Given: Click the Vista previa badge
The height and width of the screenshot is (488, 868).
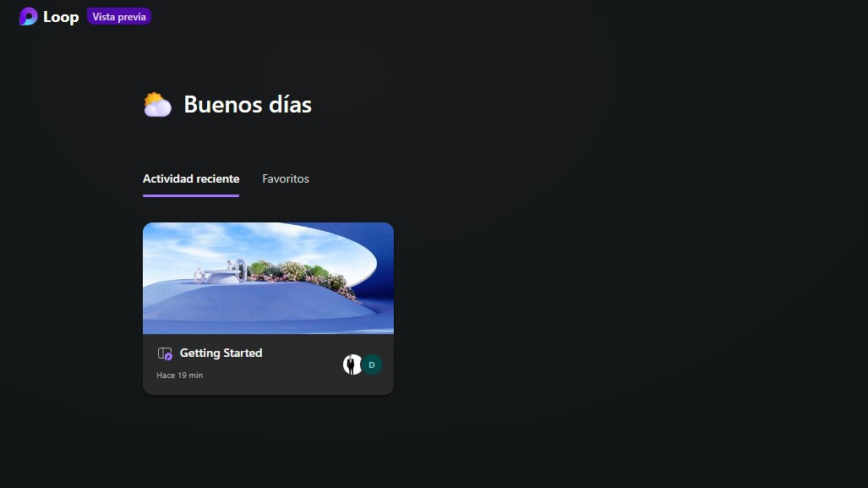Looking at the screenshot, I should coord(118,16).
